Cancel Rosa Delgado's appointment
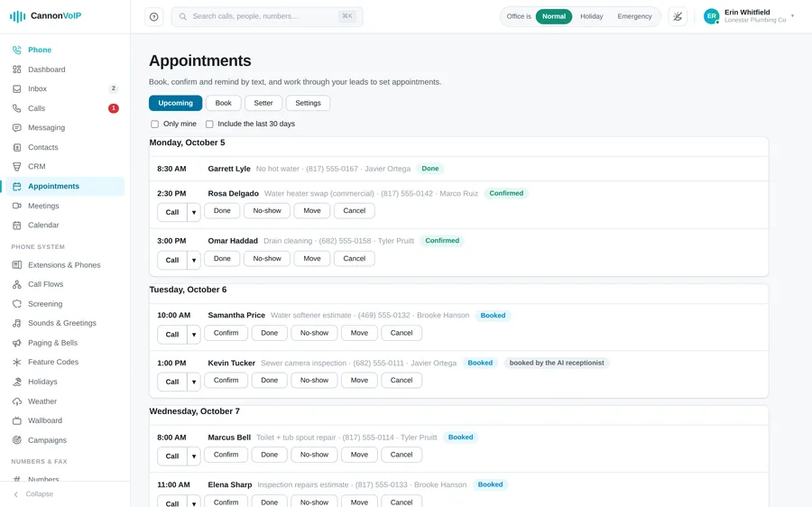This screenshot has width=812, height=507. 355,211
